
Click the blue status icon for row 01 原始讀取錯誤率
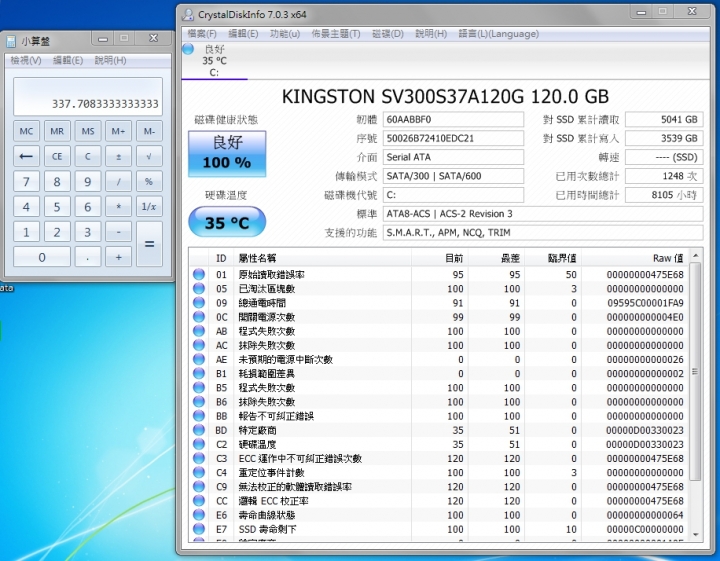199,275
